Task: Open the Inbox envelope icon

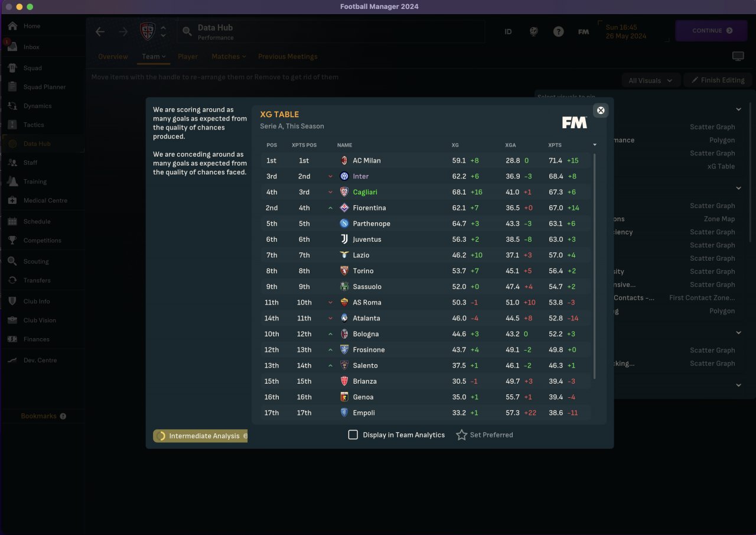Action: (12, 47)
